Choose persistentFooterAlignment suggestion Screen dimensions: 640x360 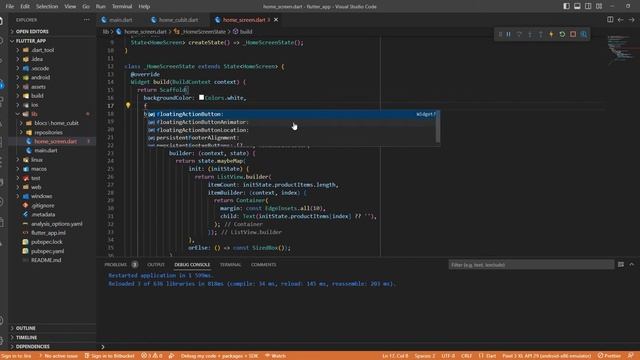291,138
